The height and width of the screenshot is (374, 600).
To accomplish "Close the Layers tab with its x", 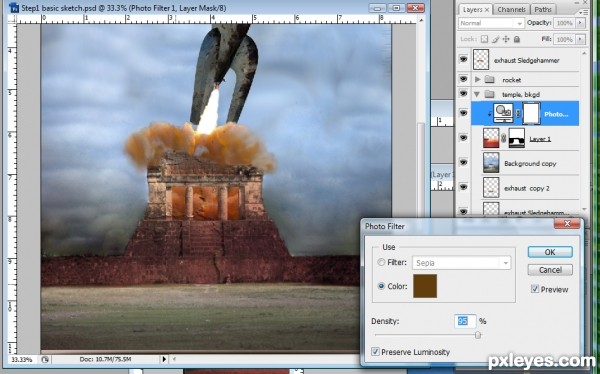I will (x=487, y=10).
